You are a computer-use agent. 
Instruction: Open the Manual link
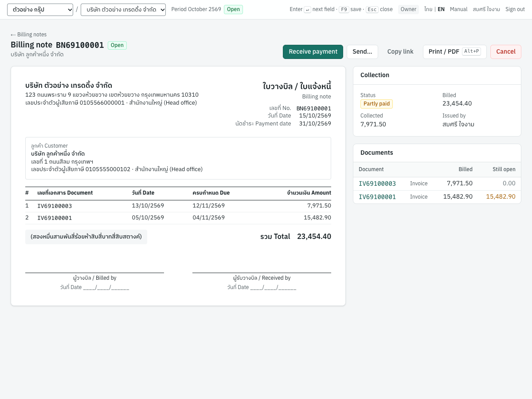[458, 9]
